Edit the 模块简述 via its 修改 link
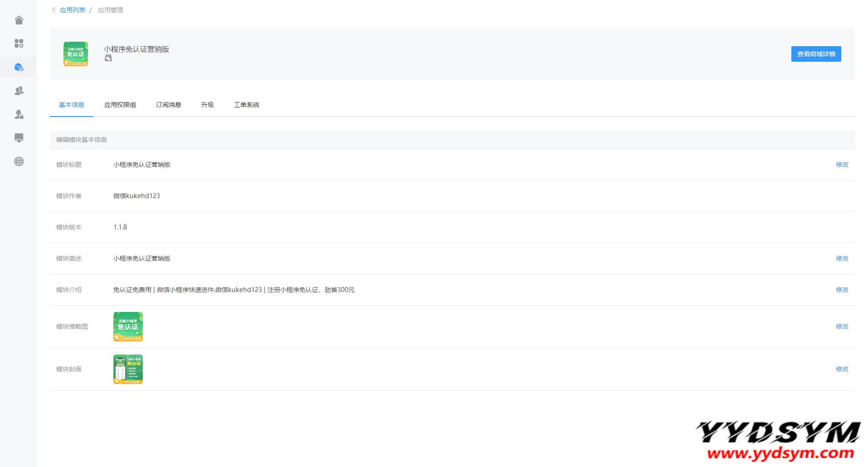The height and width of the screenshot is (467, 868). [x=842, y=258]
